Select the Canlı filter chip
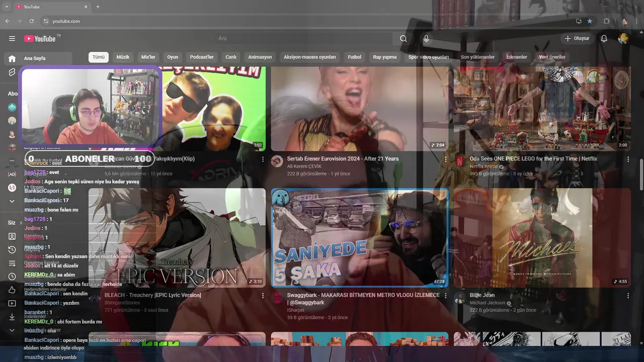 pos(231,57)
